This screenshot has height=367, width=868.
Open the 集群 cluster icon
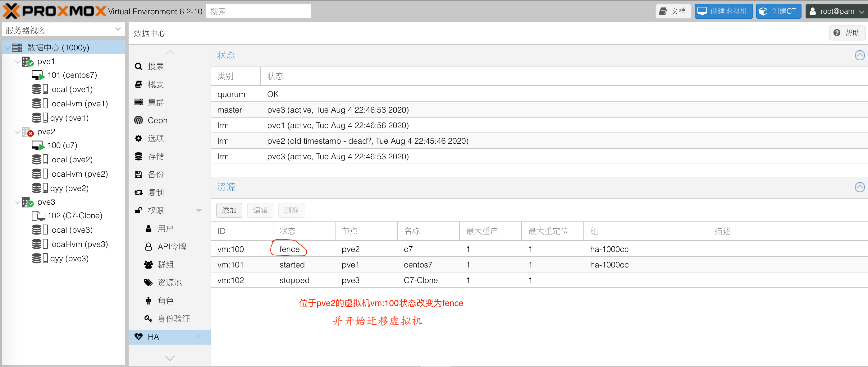[139, 102]
